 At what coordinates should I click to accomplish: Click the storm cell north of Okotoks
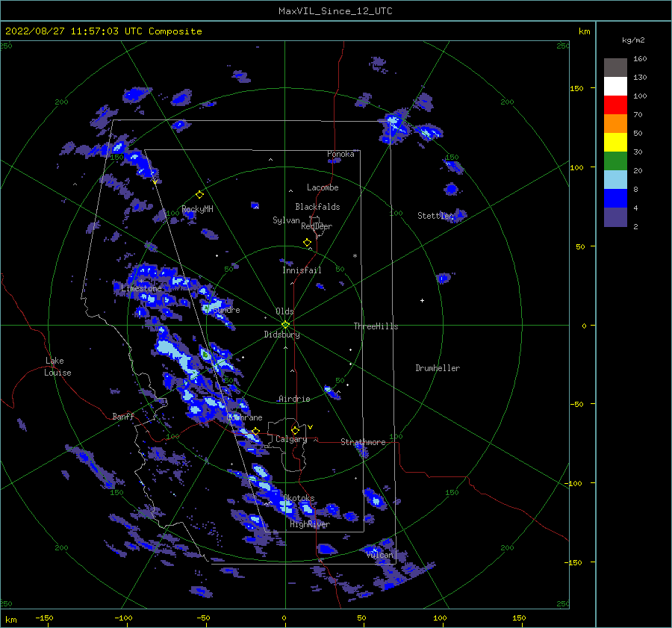[261, 471]
